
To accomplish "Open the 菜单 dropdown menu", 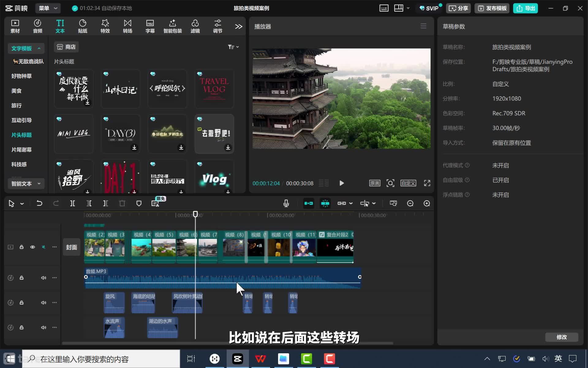I will coord(48,8).
